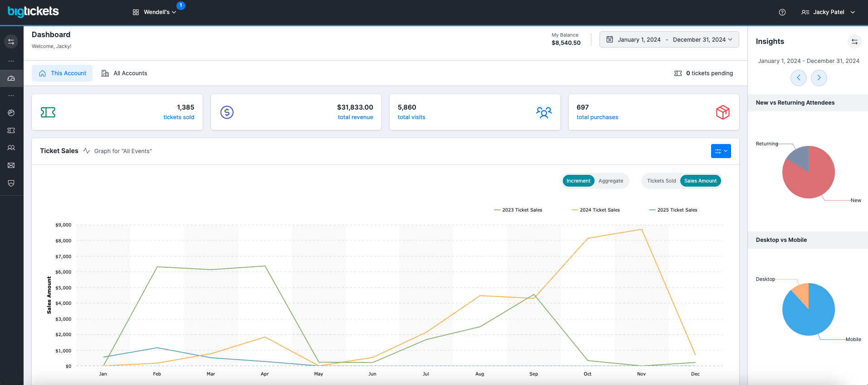This screenshot has height=385, width=868.
Task: Go to previous Insights date range
Action: coord(799,77)
